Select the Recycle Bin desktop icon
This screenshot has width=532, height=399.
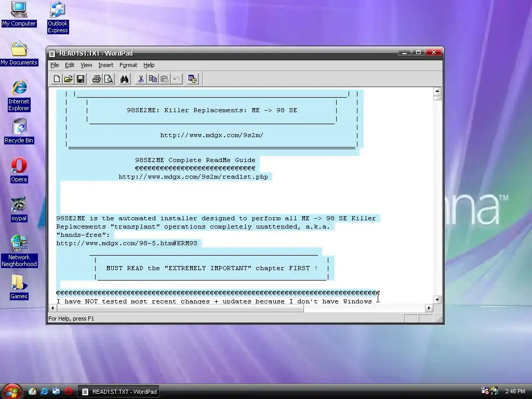click(x=19, y=131)
